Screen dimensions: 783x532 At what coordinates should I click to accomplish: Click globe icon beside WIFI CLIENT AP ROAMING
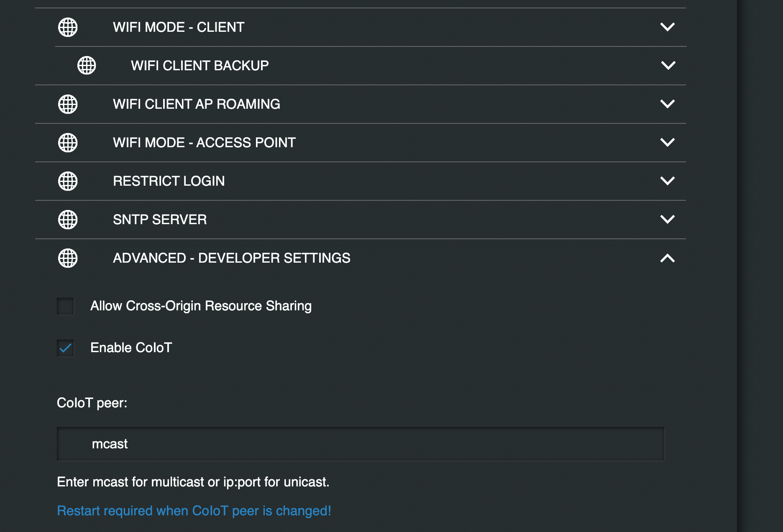pos(68,104)
